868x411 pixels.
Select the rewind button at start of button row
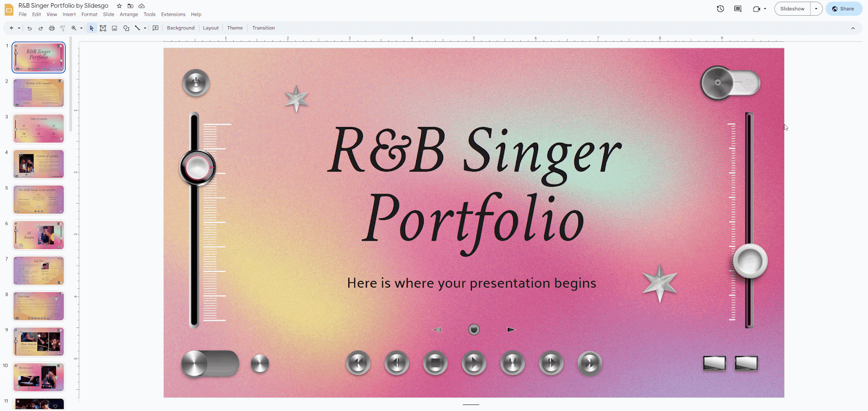click(x=358, y=363)
